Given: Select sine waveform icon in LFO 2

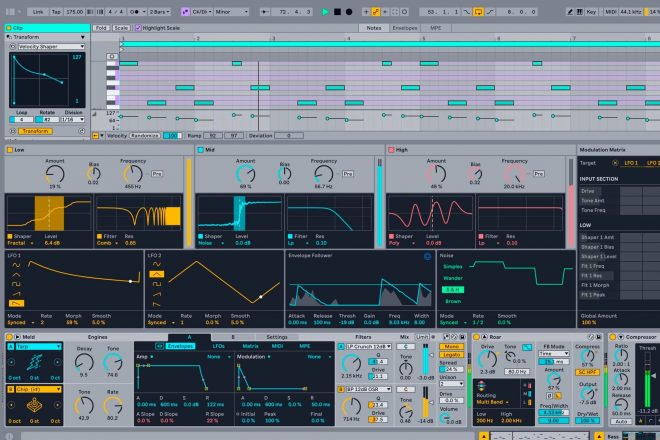Looking at the screenshot, I should coord(157,264).
